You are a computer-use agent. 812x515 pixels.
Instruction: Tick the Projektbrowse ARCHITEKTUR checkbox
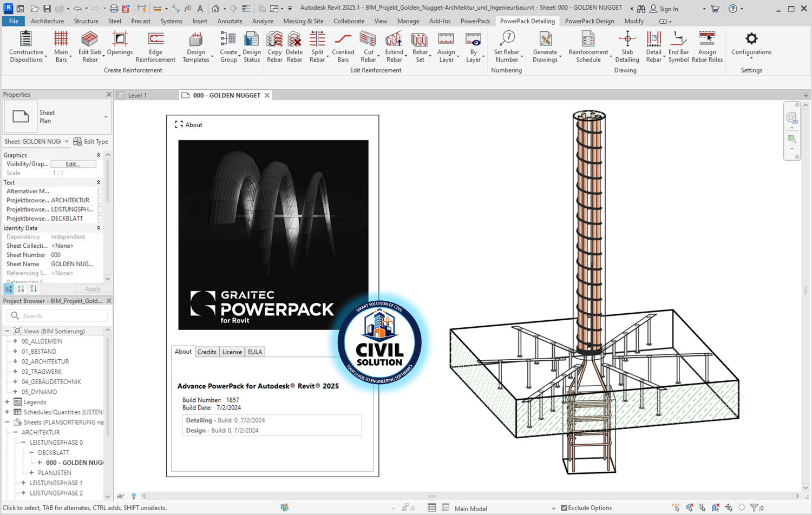(x=100, y=201)
